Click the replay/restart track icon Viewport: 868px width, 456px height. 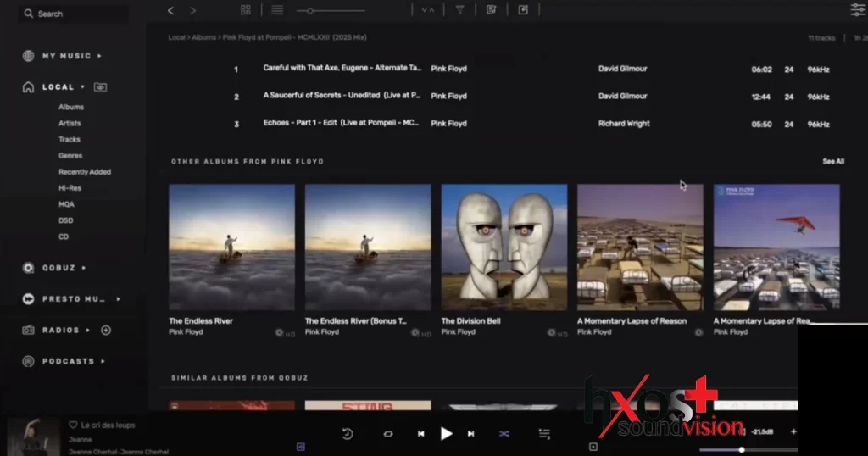click(348, 434)
